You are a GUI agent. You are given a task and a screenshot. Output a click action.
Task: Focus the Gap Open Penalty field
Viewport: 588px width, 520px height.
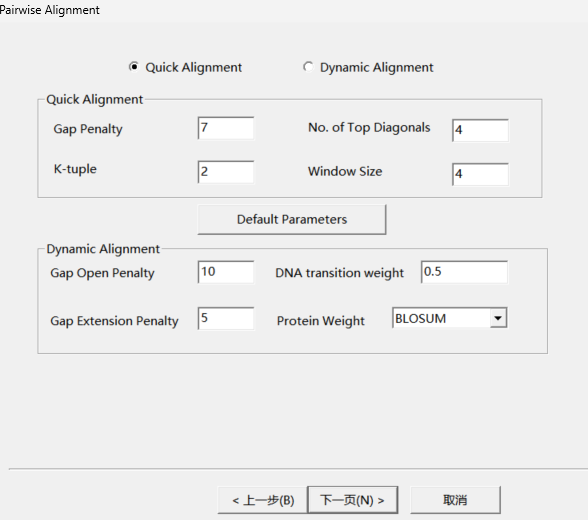click(226, 272)
